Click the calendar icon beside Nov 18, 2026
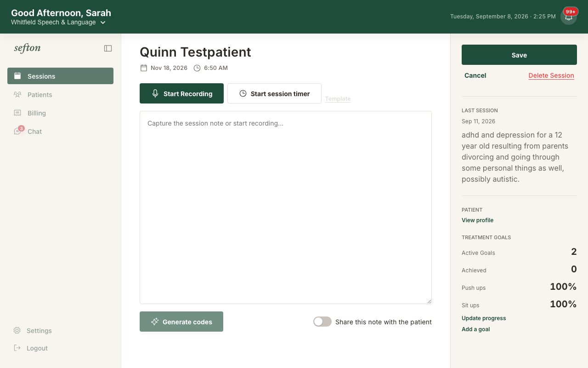The height and width of the screenshot is (368, 588). tap(143, 68)
